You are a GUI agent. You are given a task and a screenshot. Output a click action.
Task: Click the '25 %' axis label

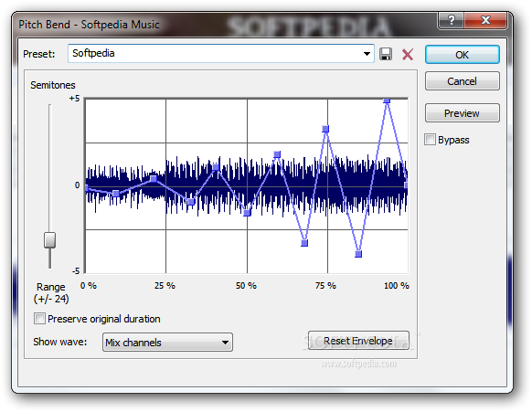[165, 286]
